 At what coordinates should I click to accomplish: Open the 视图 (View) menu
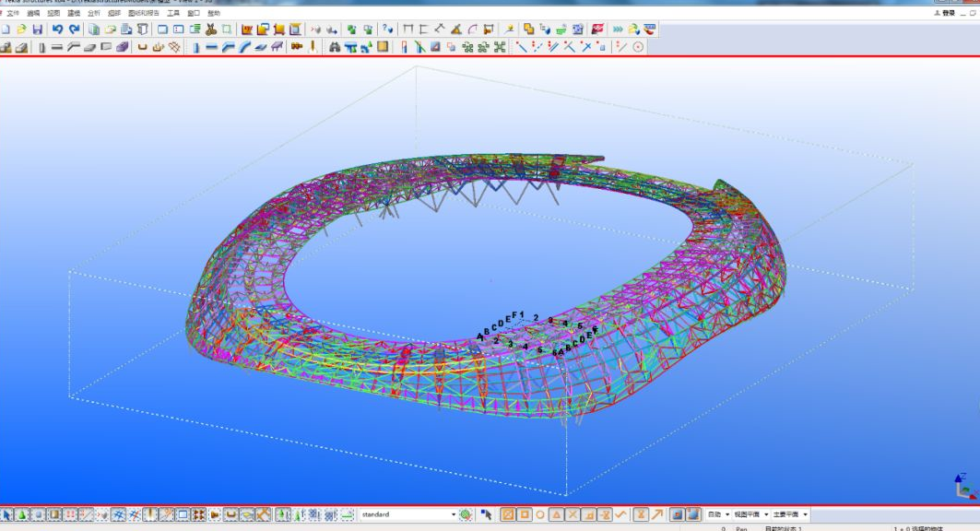pyautogui.click(x=53, y=13)
